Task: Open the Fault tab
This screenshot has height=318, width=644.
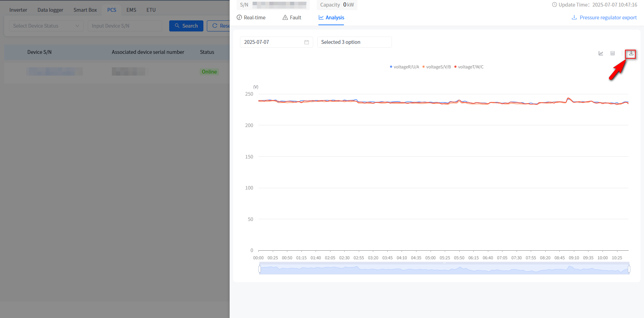Action: pyautogui.click(x=292, y=18)
